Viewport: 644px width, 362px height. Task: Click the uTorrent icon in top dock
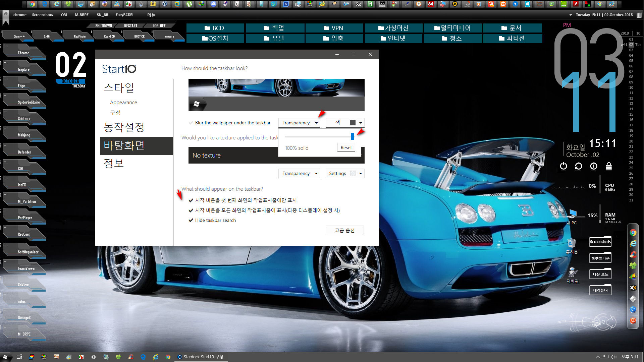(189, 4)
